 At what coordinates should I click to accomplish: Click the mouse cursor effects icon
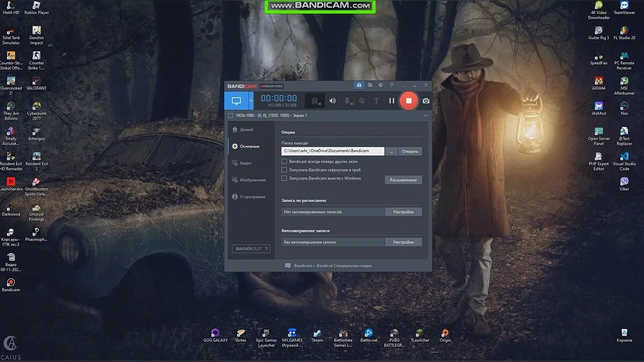coord(362,100)
